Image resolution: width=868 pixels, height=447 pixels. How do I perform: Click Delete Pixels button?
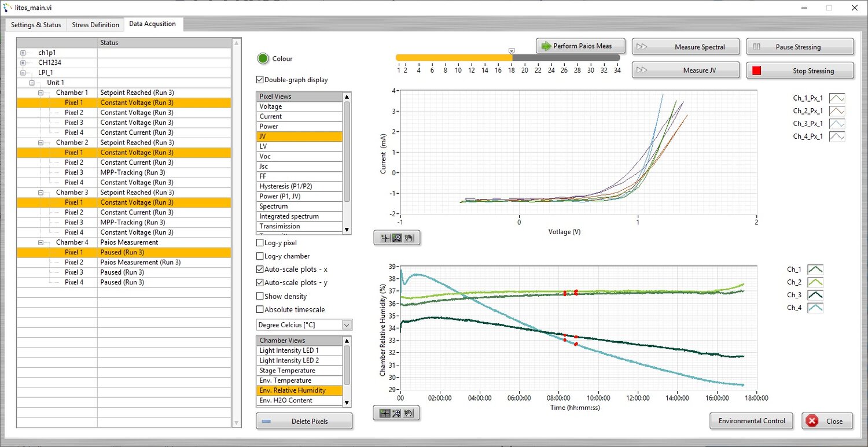point(304,421)
